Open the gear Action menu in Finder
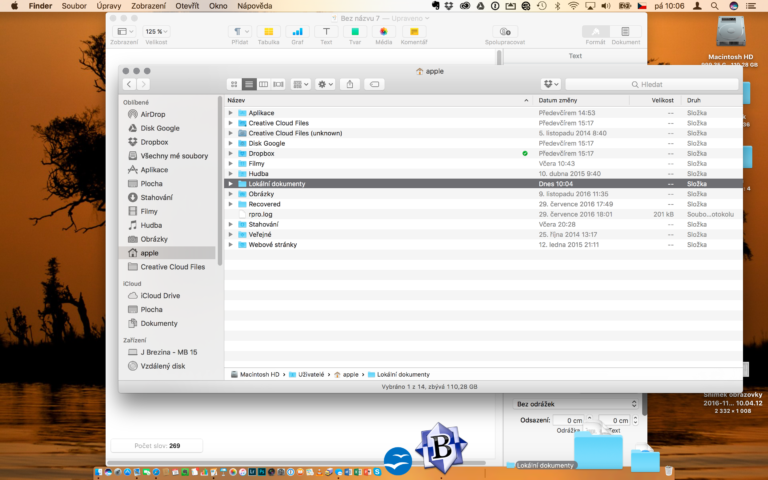 click(326, 84)
